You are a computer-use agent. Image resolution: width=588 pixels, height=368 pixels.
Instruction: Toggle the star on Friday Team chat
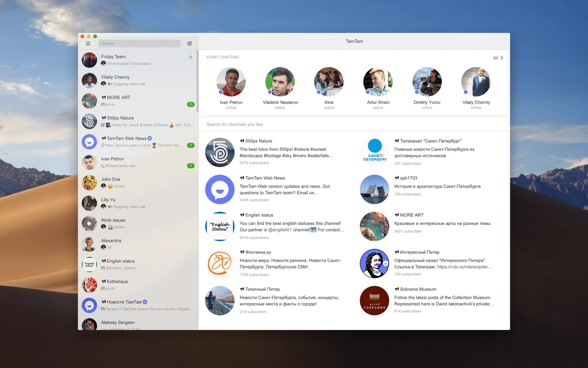pyautogui.click(x=191, y=57)
